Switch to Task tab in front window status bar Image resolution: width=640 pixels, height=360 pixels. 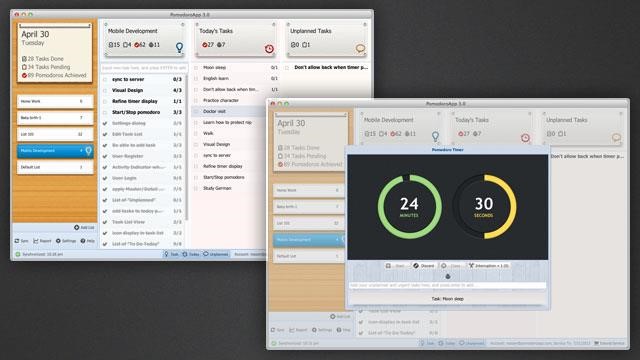pos(427,343)
